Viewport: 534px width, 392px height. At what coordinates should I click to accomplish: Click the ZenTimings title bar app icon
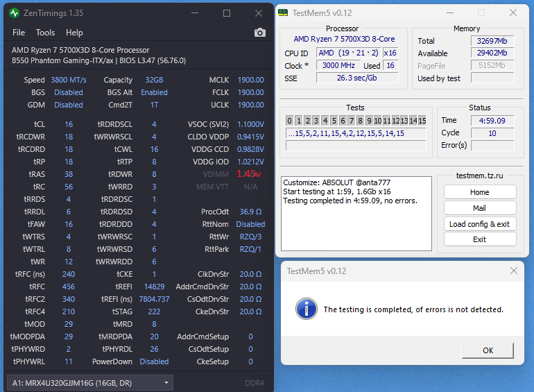(15, 13)
